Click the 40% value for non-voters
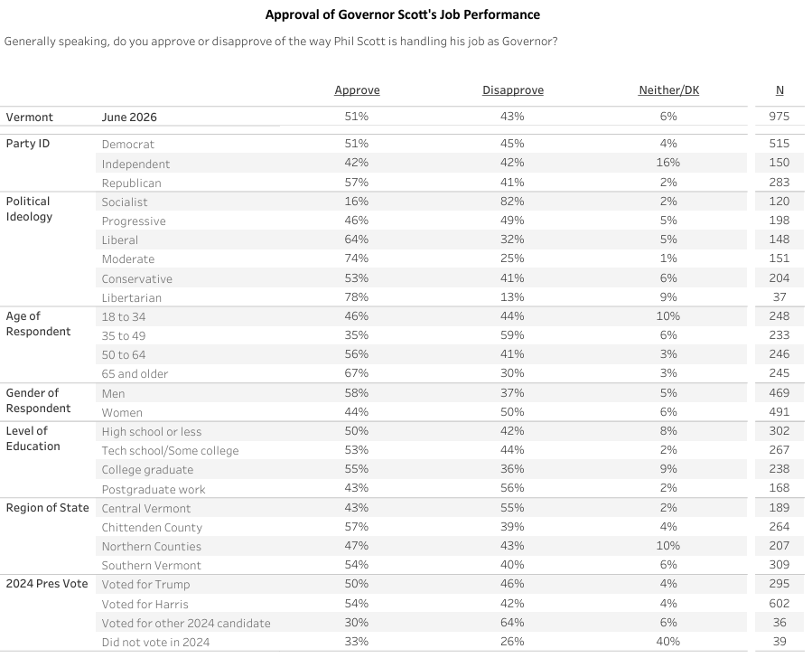The height and width of the screenshot is (658, 812). point(668,642)
